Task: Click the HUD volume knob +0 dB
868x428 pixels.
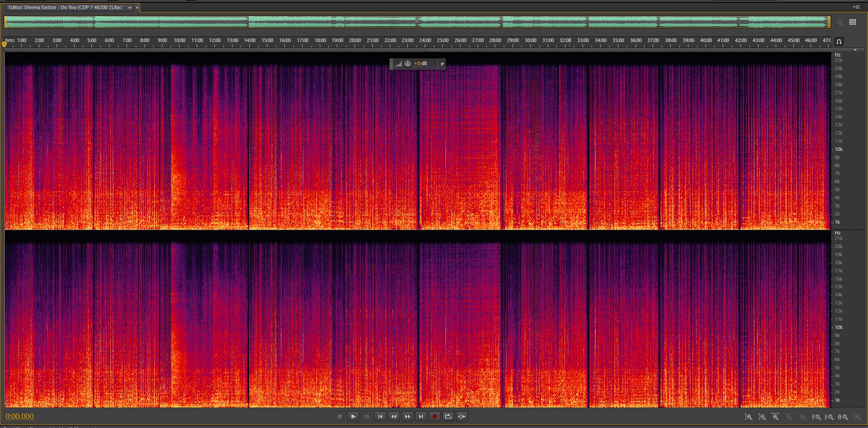Action: click(x=408, y=64)
